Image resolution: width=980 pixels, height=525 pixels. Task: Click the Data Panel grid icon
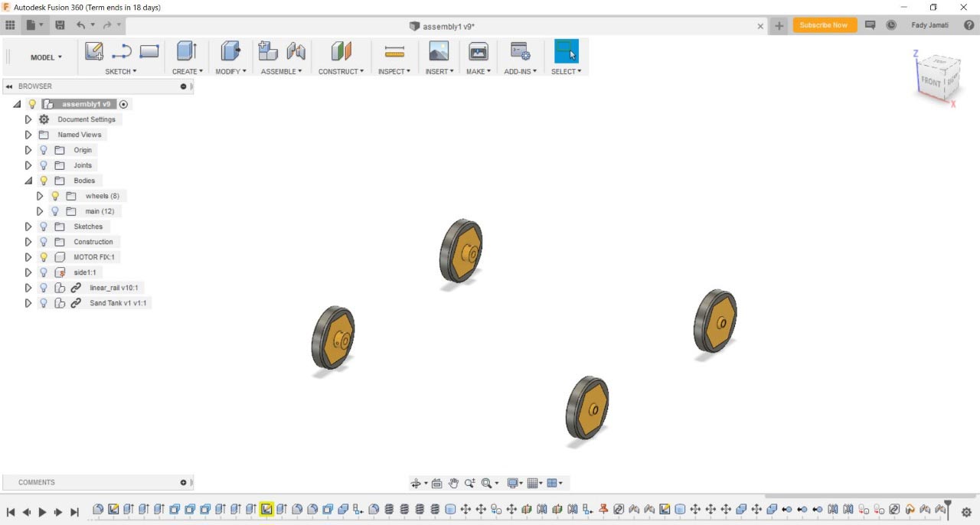pyautogui.click(x=10, y=25)
